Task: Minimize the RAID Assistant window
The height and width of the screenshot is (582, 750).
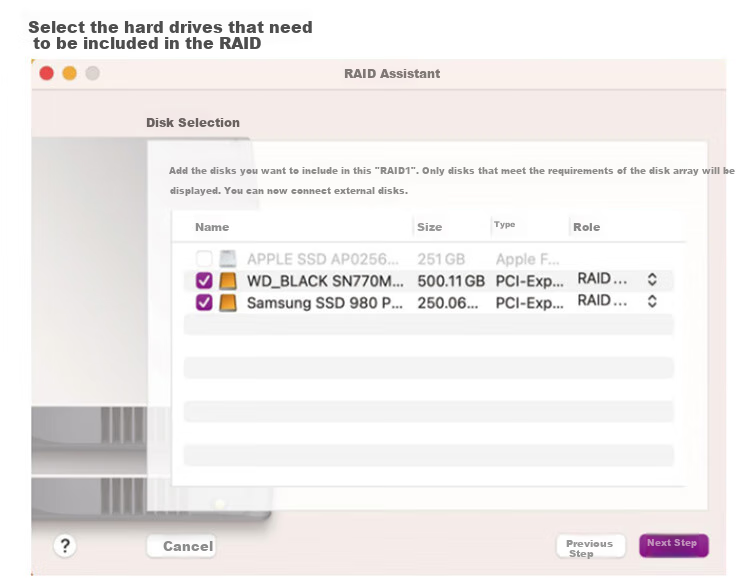Action: click(x=69, y=73)
